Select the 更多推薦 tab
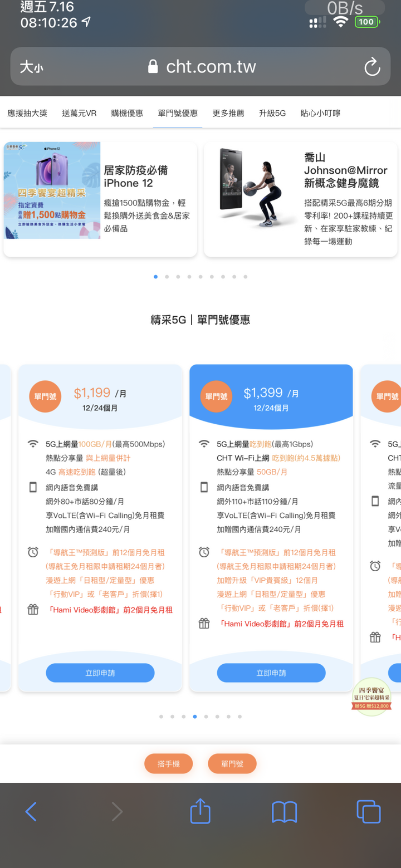This screenshot has height=868, width=401. [x=228, y=113]
